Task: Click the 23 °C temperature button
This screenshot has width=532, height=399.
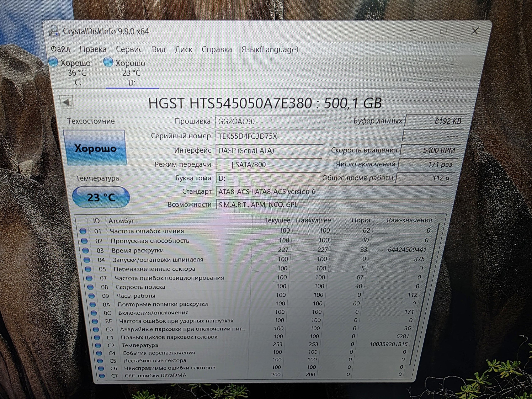Action: (101, 197)
